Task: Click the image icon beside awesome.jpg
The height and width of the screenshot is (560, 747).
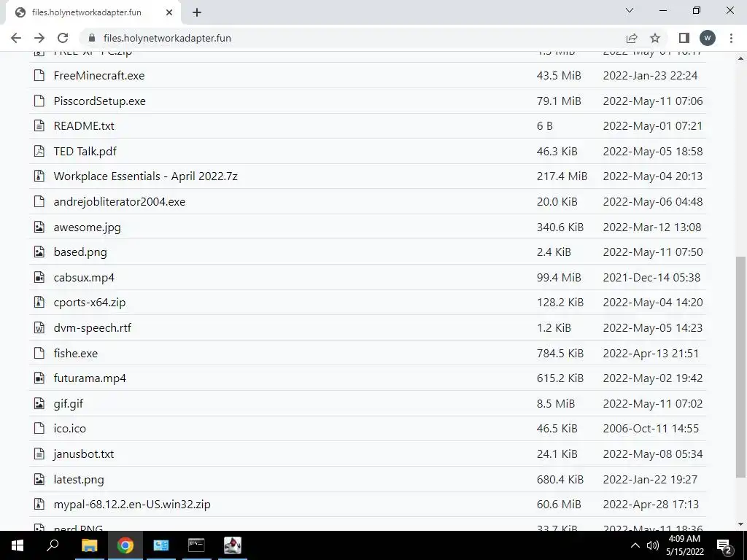Action: tap(39, 227)
